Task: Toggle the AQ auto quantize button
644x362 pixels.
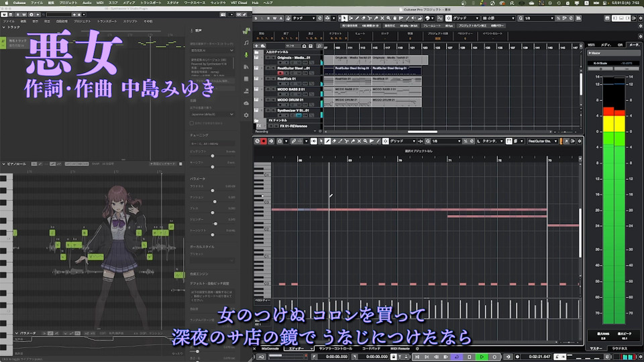Action: (261, 357)
